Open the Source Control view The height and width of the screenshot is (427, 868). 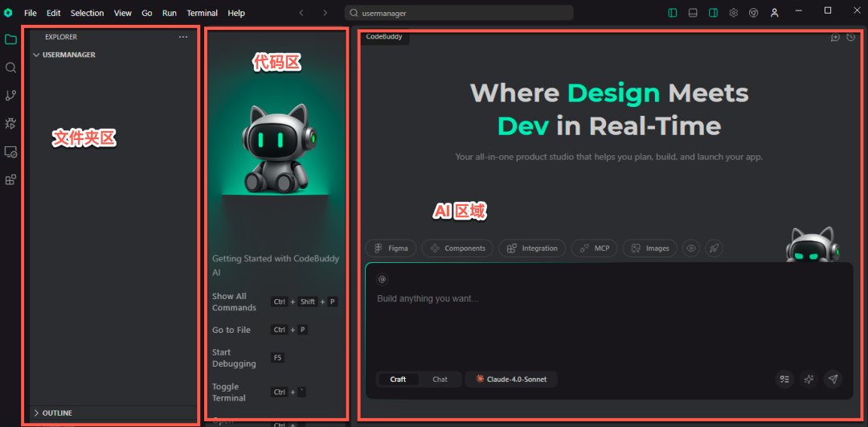10,96
